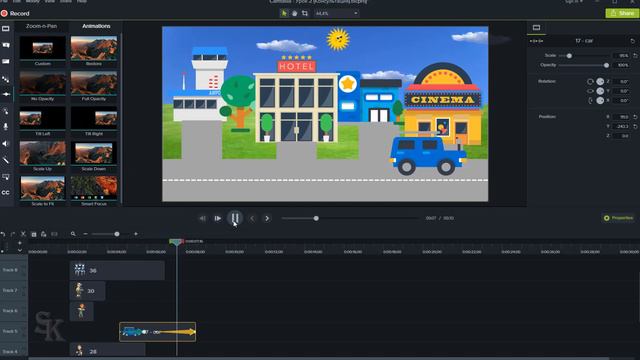Click the timeline playhead marker
The width and height of the screenshot is (640, 360).
click(x=176, y=242)
